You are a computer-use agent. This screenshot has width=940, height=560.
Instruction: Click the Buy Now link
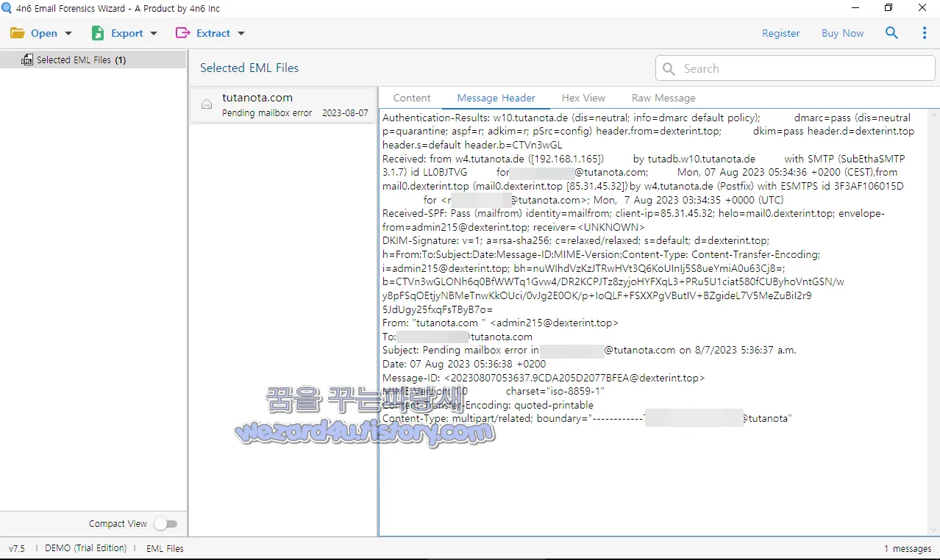[843, 33]
